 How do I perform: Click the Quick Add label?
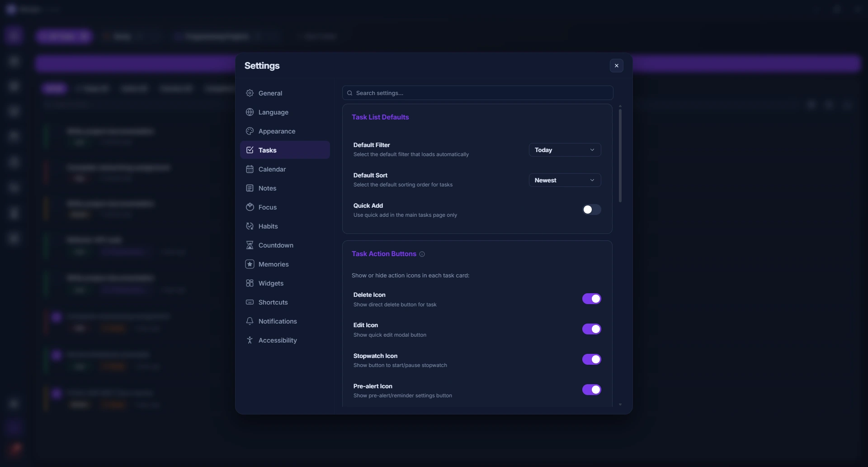pos(368,206)
